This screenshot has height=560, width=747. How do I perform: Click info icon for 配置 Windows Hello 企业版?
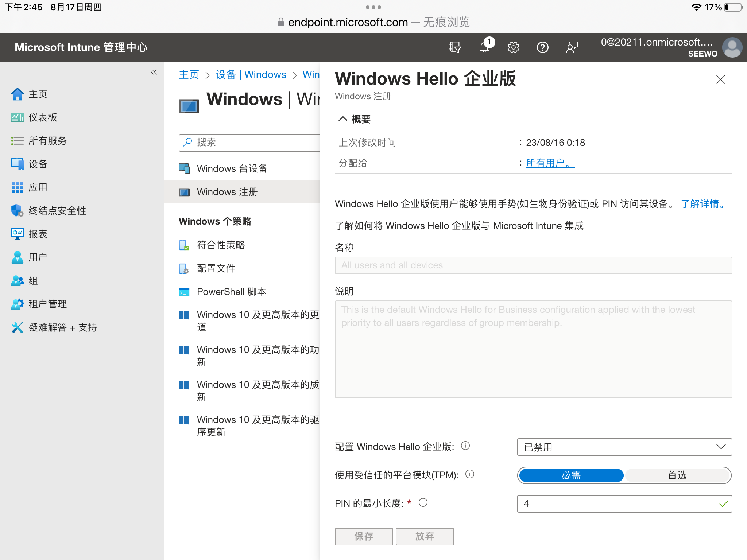[465, 446]
